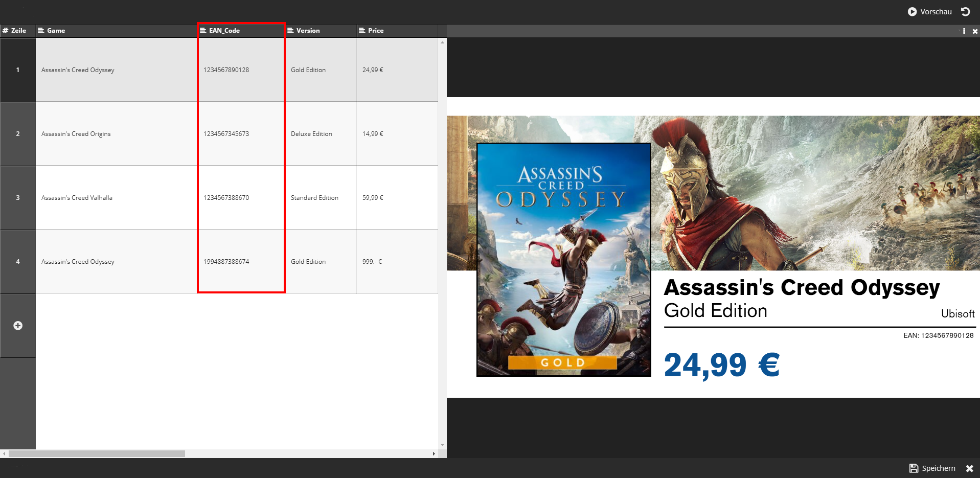Close the preview panel with the X
The height and width of the screenshot is (478, 980).
tap(975, 31)
